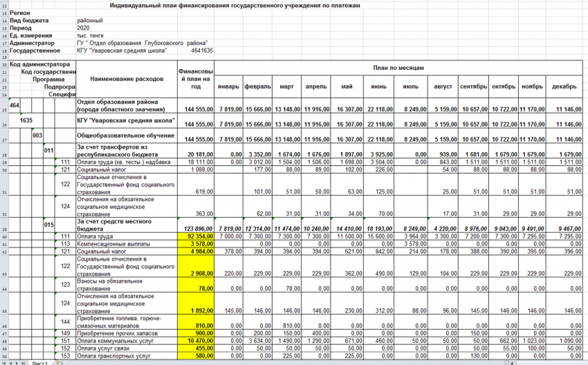The height and width of the screenshot is (365, 588).
Task: Click the 'ноябрь' month header
Action: [x=532, y=86]
